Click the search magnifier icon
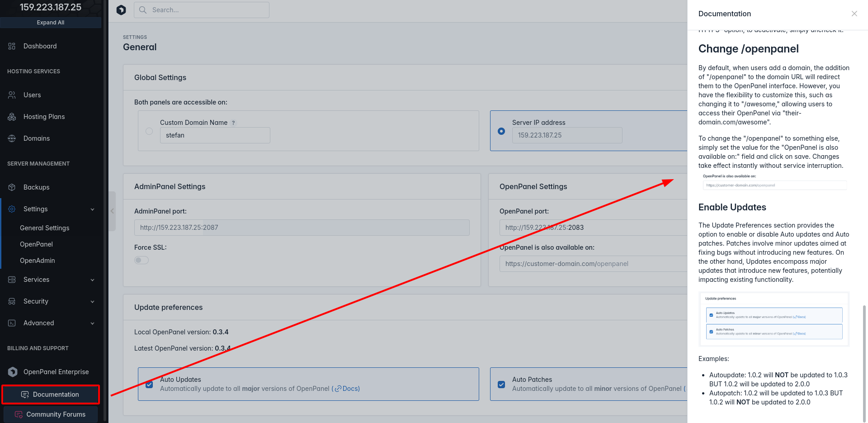 pyautogui.click(x=143, y=10)
